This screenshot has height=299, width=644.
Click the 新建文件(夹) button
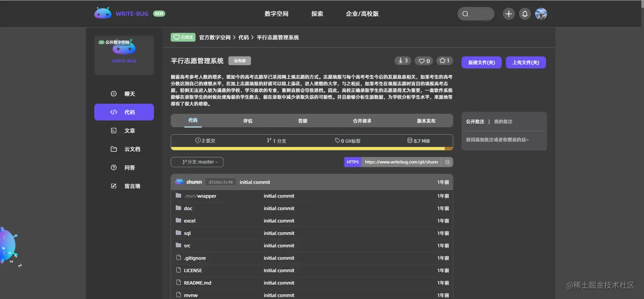coord(481,62)
